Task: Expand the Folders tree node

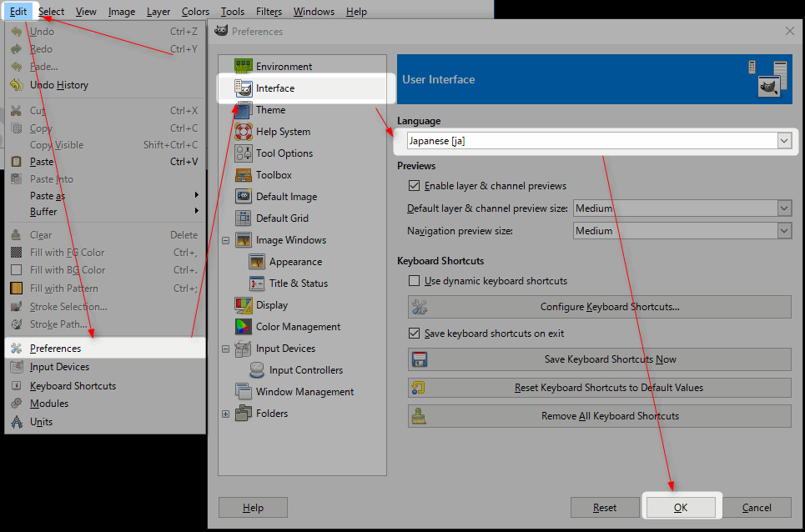Action: click(x=225, y=414)
